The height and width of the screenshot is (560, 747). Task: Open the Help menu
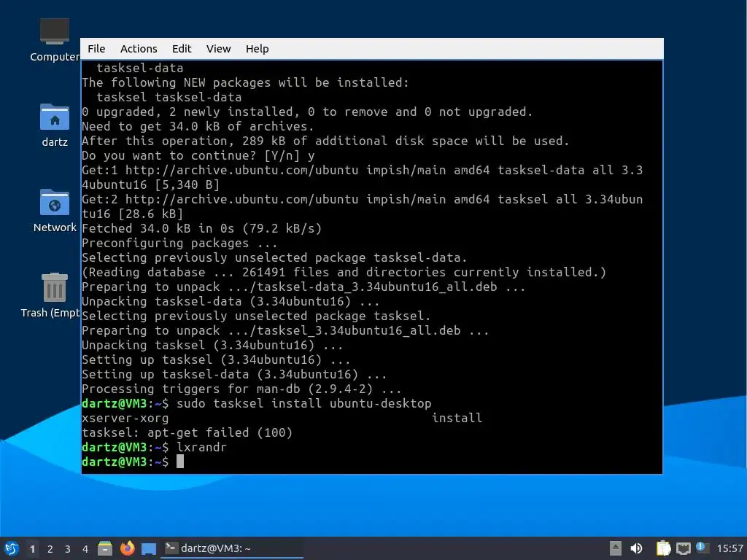257,49
